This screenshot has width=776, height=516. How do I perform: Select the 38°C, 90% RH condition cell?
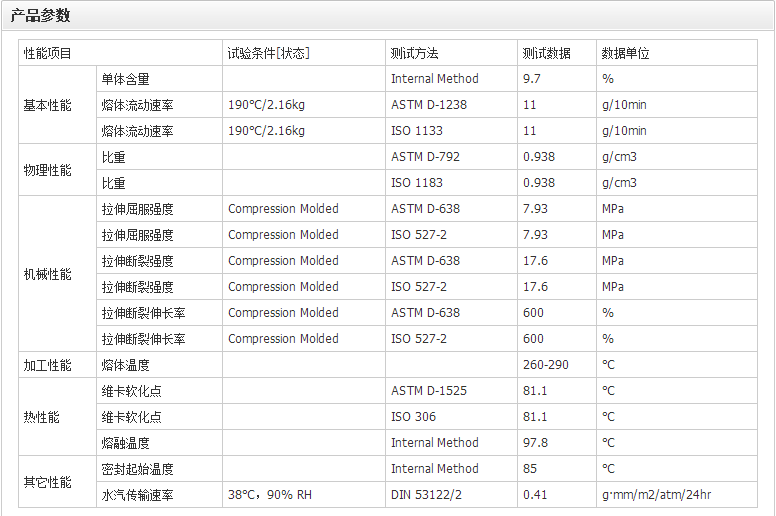(269, 495)
